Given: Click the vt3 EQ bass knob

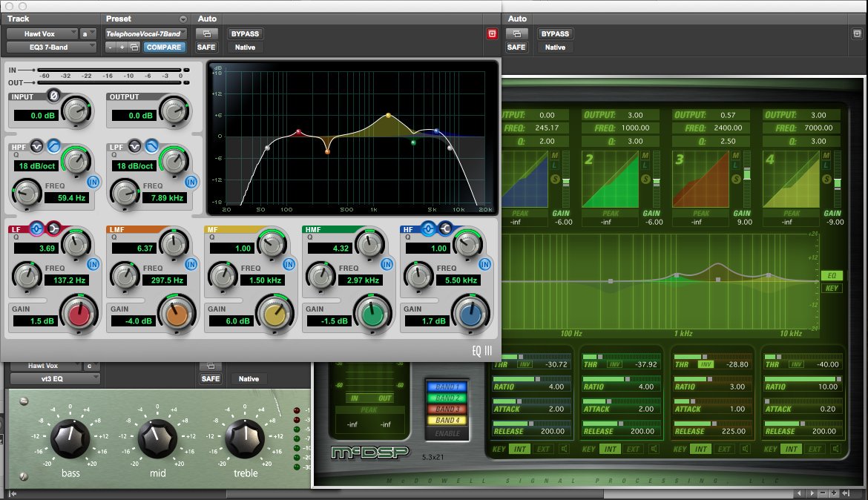Looking at the screenshot, I should tap(70, 438).
